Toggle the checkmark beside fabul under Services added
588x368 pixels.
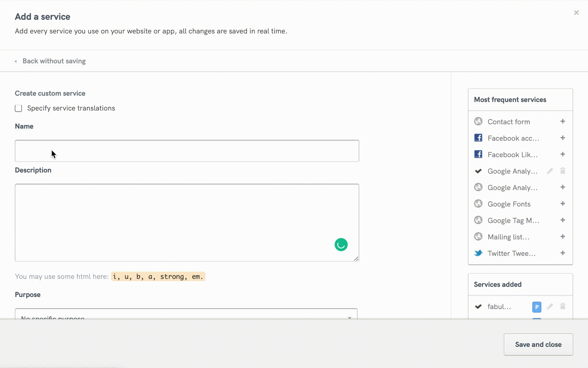click(478, 307)
